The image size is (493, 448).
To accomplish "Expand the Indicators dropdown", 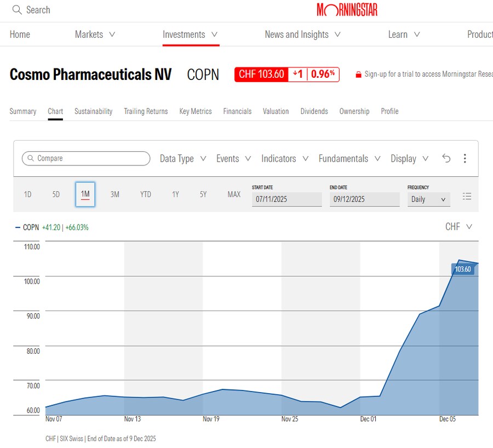I will tap(285, 158).
